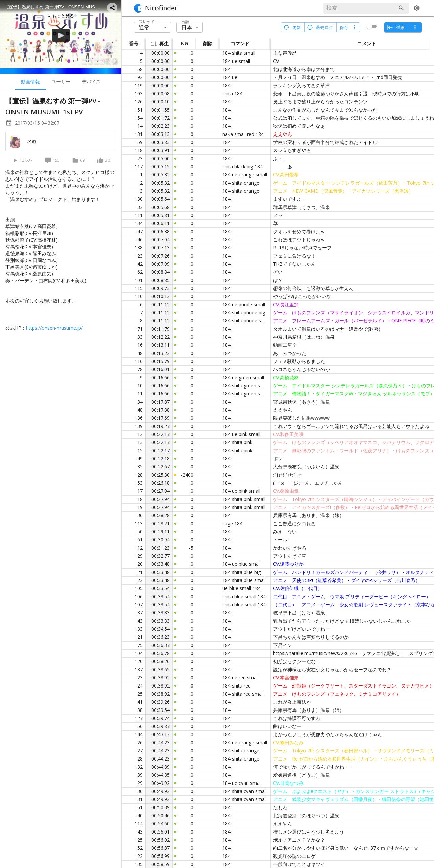Click the 更新 refresh button
The image size is (434, 868).
coord(293,27)
